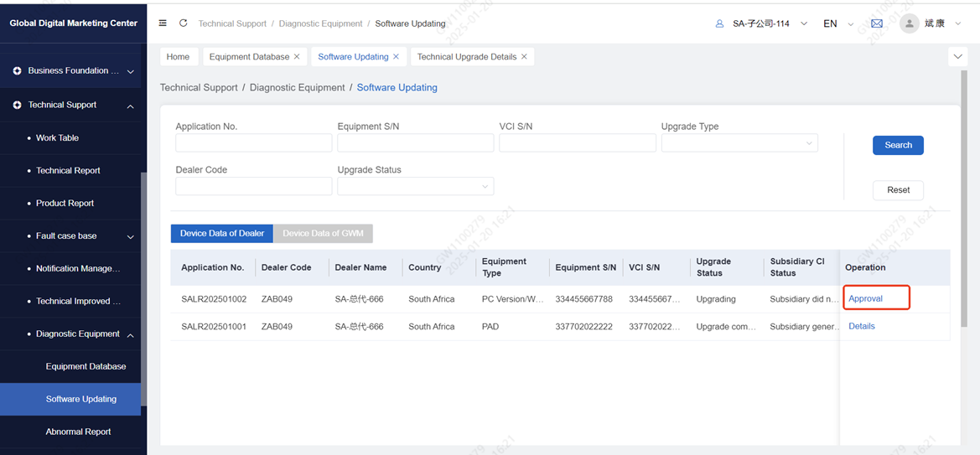Viewport: 980px width, 455px height.
Task: Click the Application No. input field
Action: coord(253,143)
